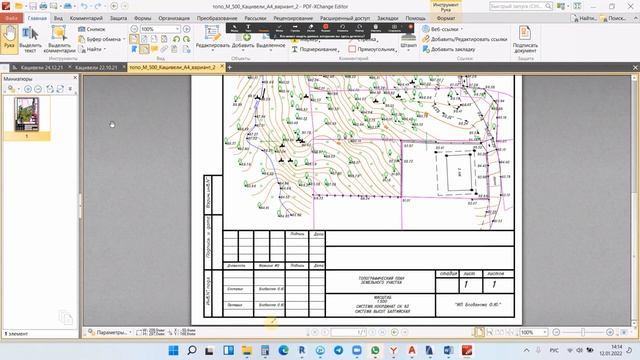Screen dimensions: 640x360
Task: Zoom out thumbnails with minus icon
Action: [38, 89]
